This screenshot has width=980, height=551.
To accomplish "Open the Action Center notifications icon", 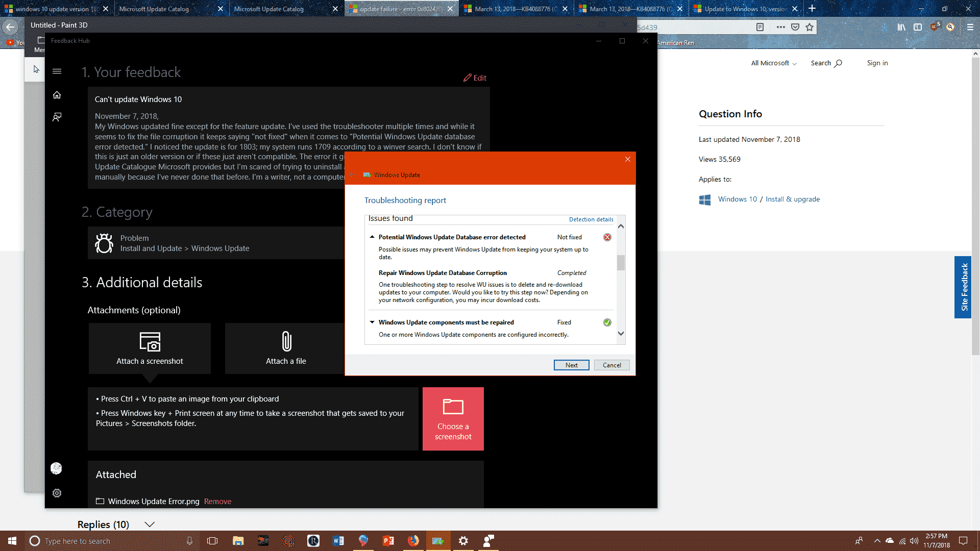I will pyautogui.click(x=963, y=541).
